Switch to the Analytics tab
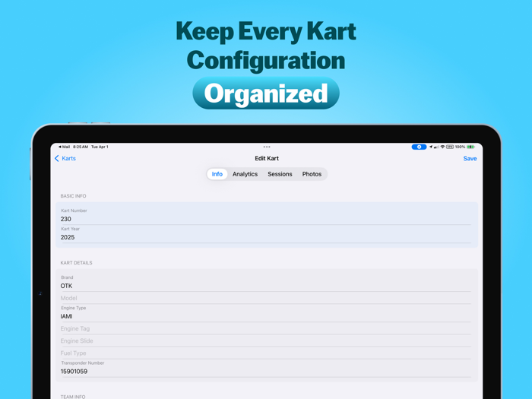This screenshot has height=399, width=532. 245,174
